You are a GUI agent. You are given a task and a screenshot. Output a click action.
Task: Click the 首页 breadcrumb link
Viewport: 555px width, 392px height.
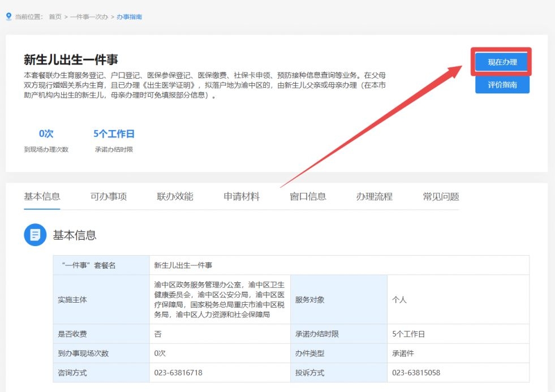[x=53, y=16]
